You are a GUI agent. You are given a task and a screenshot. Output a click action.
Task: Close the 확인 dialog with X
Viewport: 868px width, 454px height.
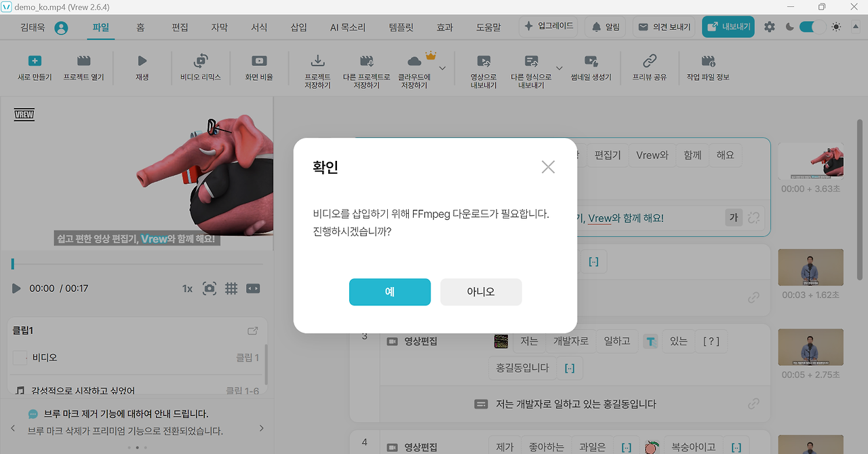(548, 166)
